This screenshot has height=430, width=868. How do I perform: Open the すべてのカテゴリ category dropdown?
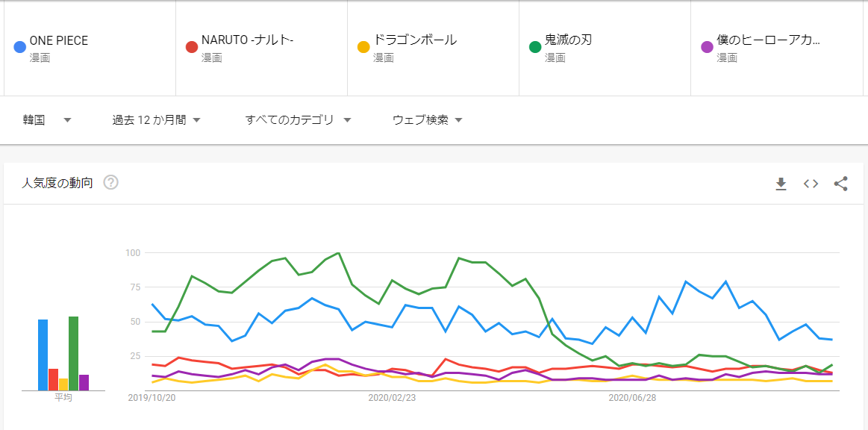click(x=298, y=119)
